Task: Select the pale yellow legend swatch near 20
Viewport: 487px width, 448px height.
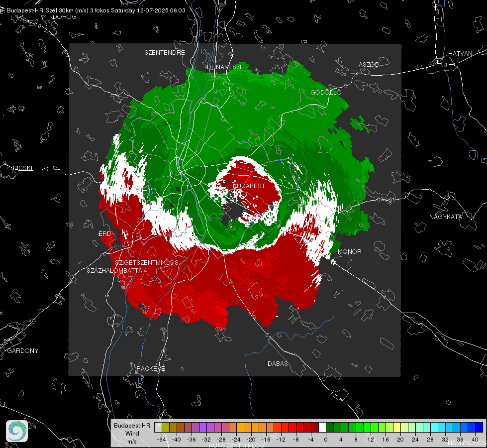Action: pyautogui.click(x=397, y=427)
